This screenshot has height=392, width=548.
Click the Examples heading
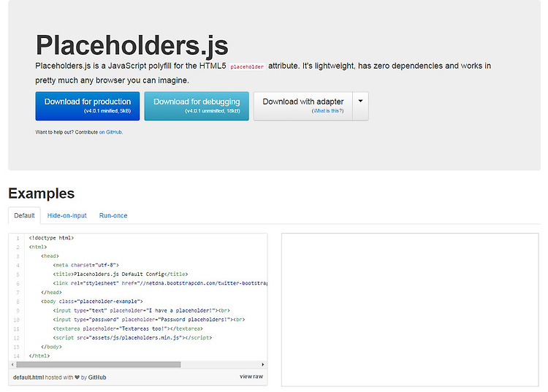click(x=42, y=193)
